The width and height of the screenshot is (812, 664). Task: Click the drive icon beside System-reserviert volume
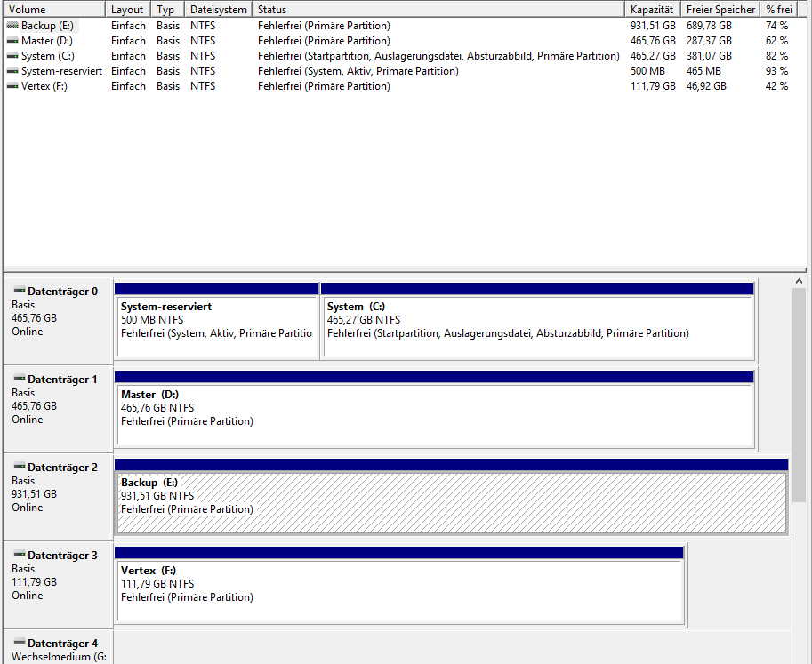(12, 71)
